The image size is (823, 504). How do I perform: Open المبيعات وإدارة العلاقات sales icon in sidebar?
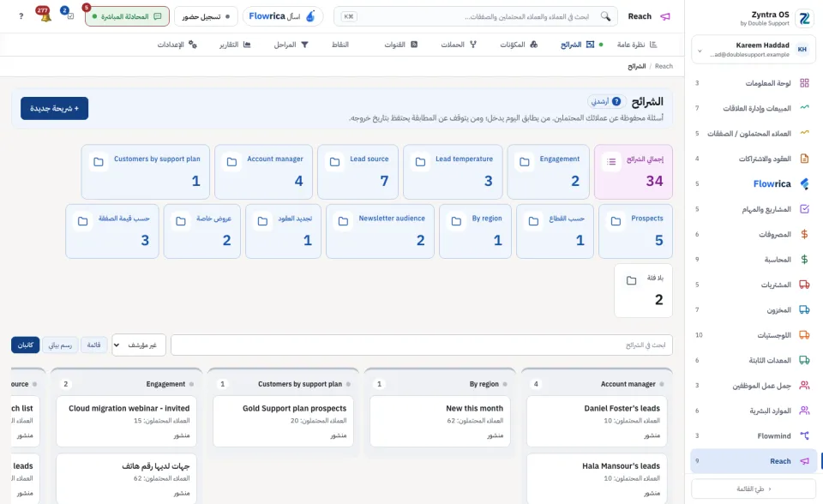[804, 108]
